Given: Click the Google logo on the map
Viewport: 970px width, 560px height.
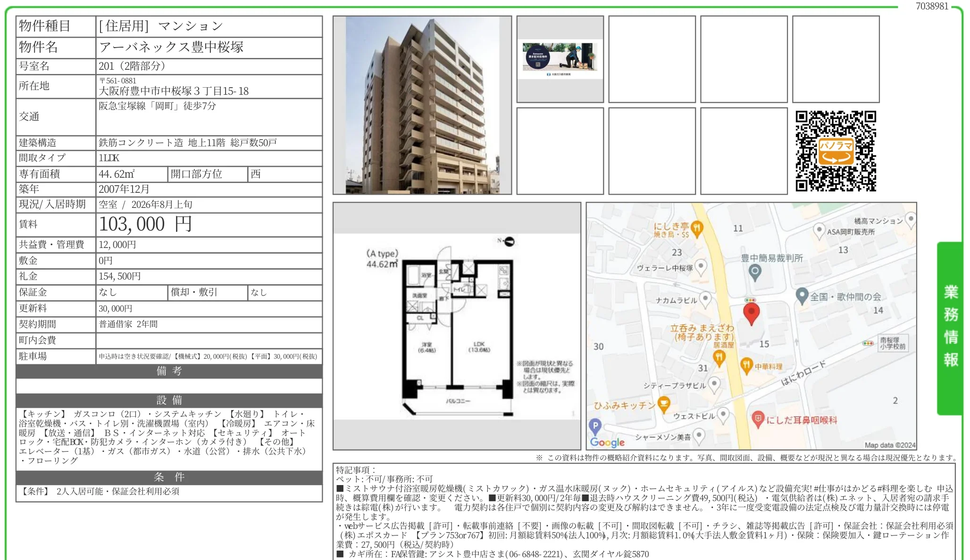Looking at the screenshot, I should click(x=607, y=442).
